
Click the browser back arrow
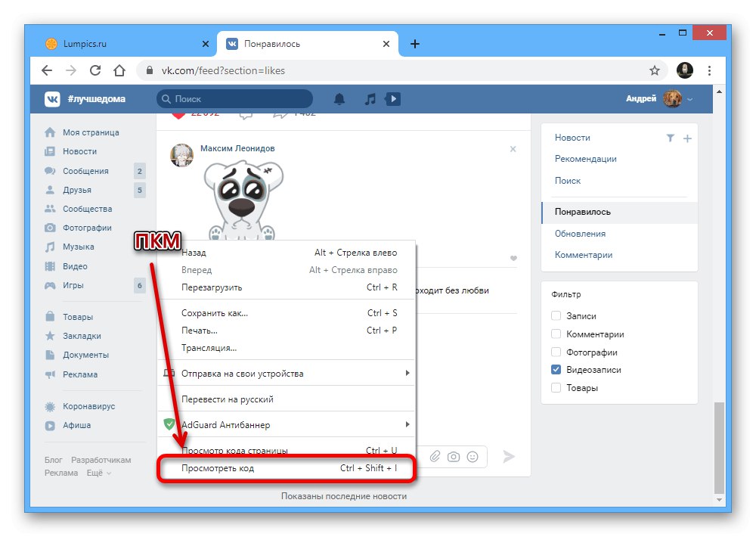click(x=47, y=70)
